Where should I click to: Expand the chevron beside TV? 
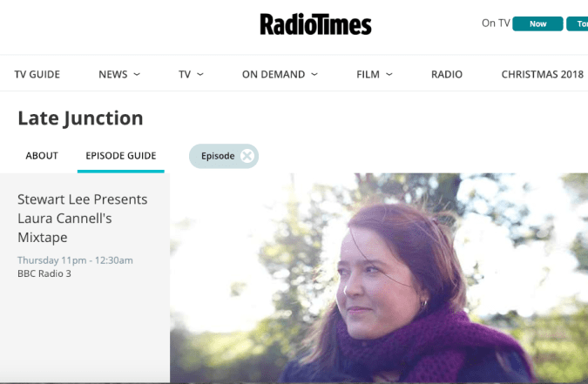[x=200, y=75]
